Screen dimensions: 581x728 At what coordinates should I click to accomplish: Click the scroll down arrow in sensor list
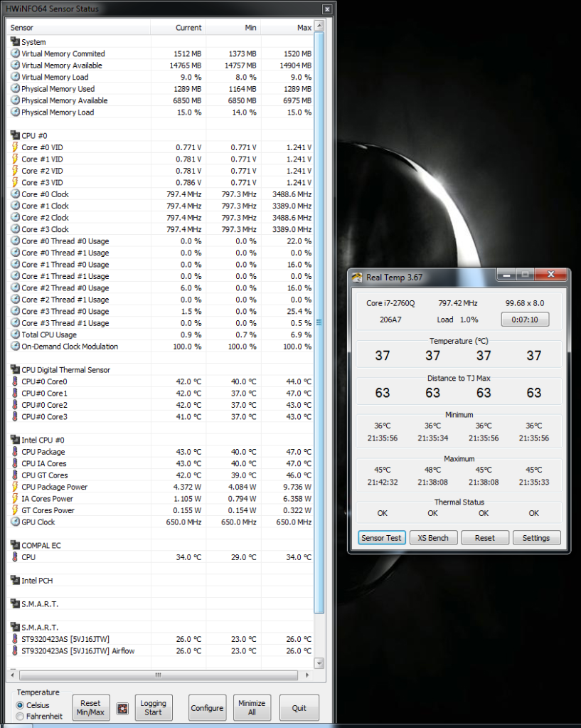(319, 663)
